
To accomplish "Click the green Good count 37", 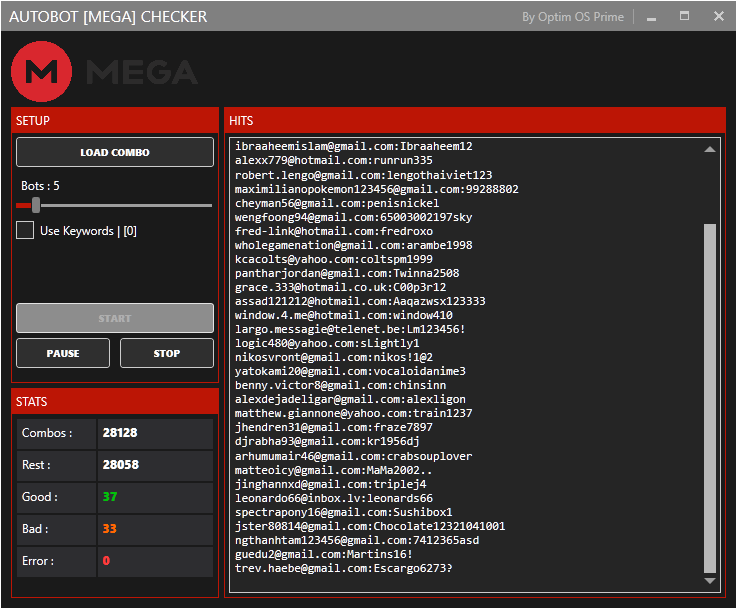I will [110, 497].
